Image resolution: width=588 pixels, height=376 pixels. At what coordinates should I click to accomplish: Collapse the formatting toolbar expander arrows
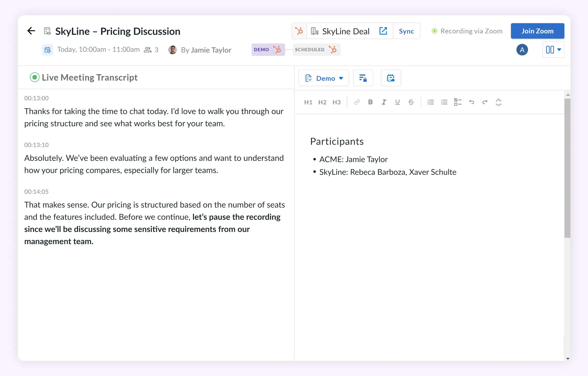click(498, 102)
